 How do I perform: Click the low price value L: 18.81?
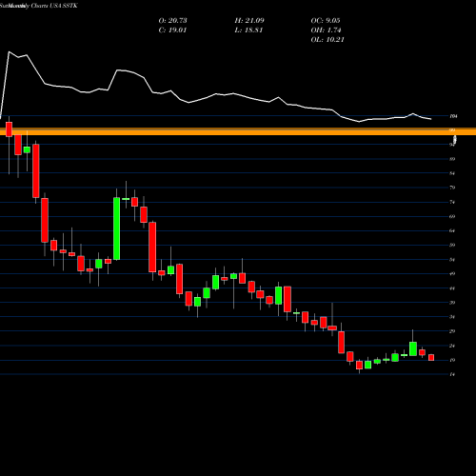(248, 30)
